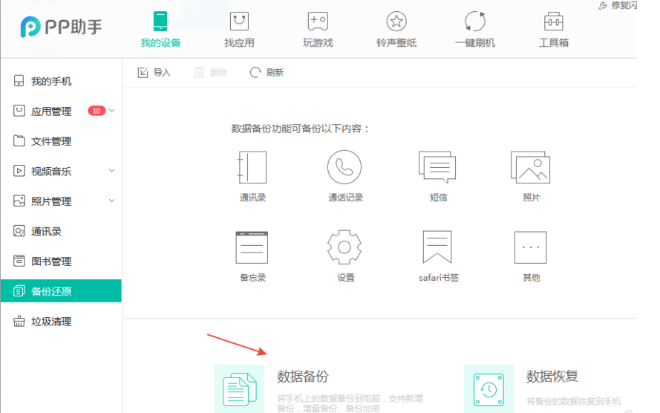The height and width of the screenshot is (413, 660).
Task: Open 照片管理 in the sidebar
Action: 61,201
